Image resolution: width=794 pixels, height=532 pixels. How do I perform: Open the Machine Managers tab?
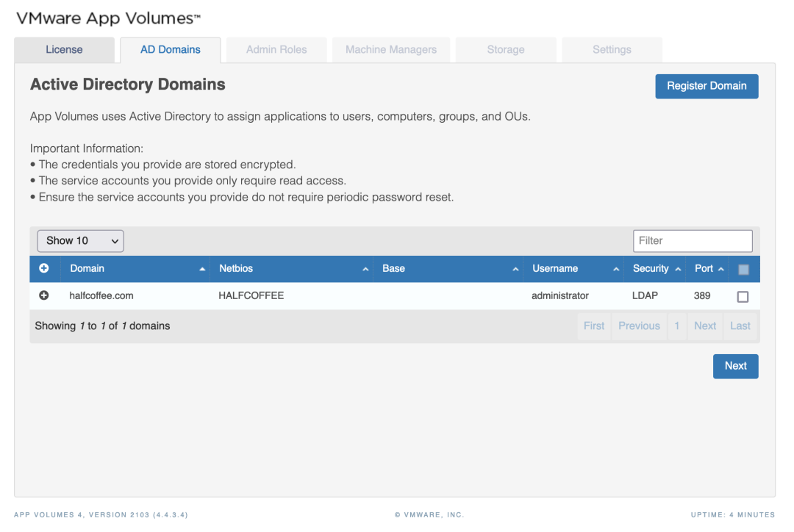[391, 50]
